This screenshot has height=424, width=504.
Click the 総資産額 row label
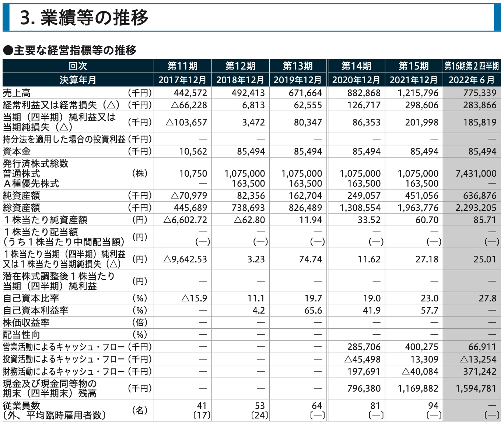tap(21, 208)
